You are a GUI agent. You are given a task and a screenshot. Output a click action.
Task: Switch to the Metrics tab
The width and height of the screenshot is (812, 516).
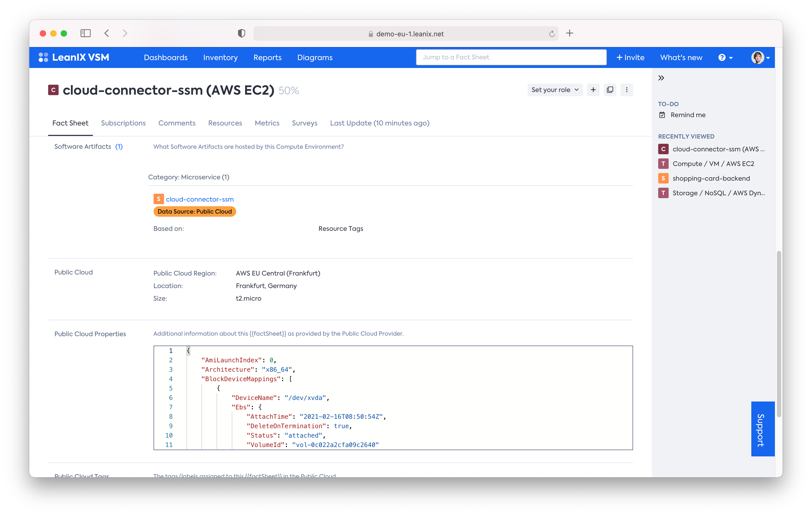267,122
